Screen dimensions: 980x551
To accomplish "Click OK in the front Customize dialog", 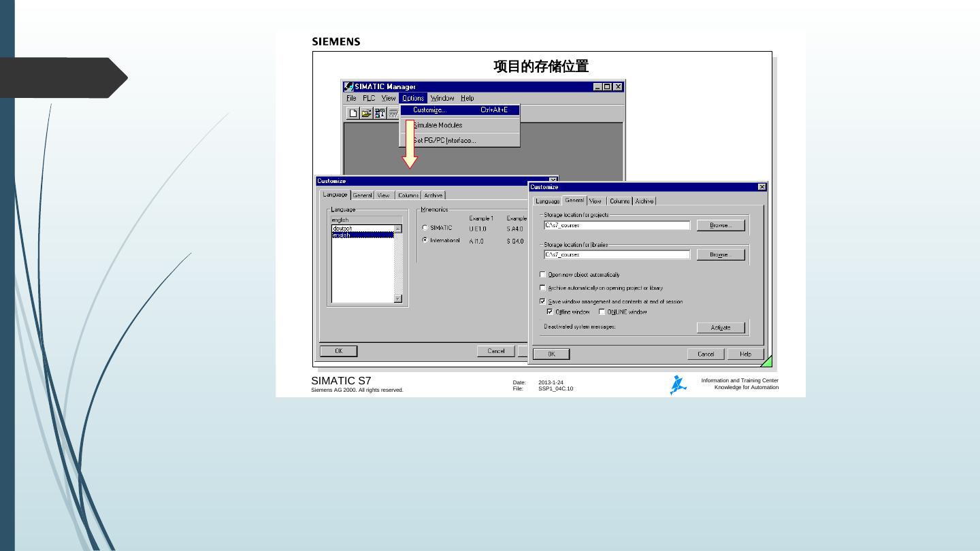I will click(551, 354).
